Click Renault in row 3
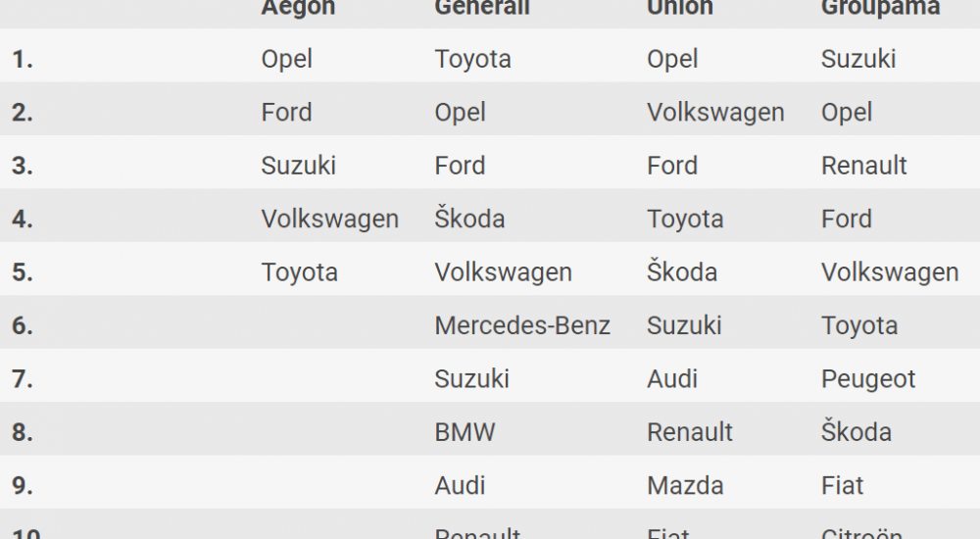The image size is (980, 539). click(x=864, y=166)
